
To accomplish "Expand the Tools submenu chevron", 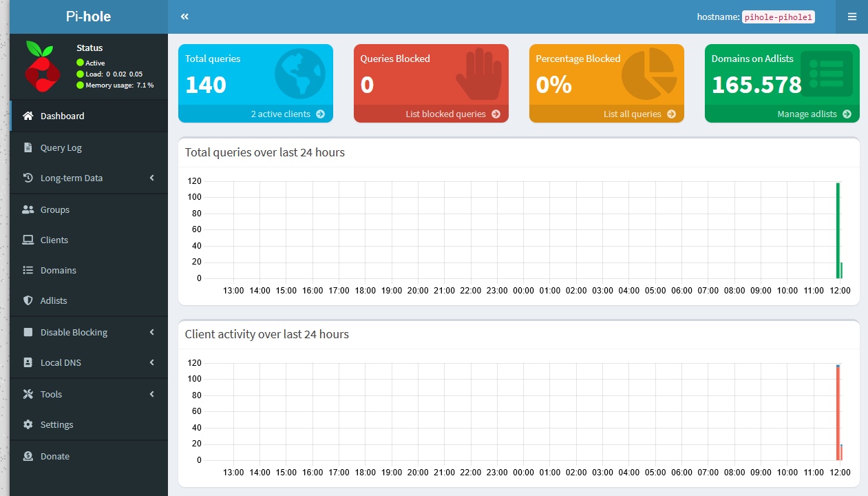I will pyautogui.click(x=152, y=394).
